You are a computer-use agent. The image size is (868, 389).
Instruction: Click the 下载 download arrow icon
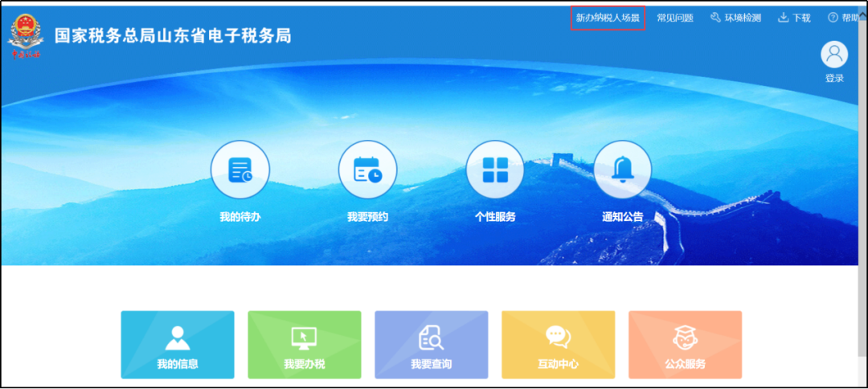pyautogui.click(x=784, y=18)
